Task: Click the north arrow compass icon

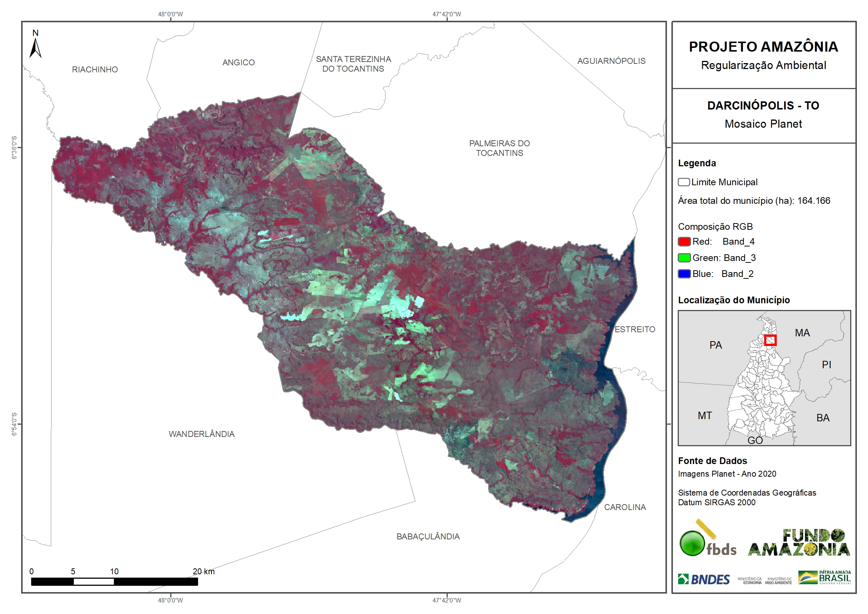Action: (x=35, y=47)
